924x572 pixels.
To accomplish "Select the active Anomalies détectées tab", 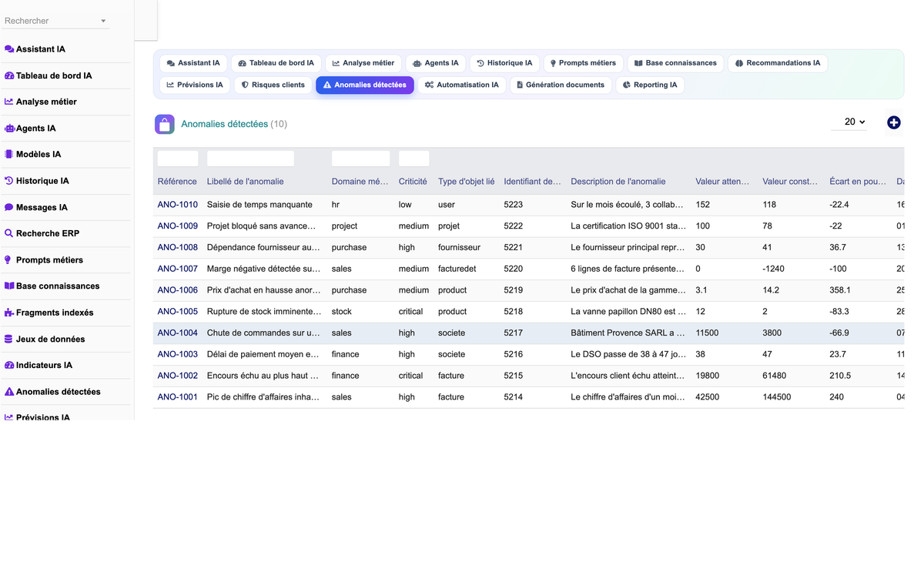I will click(x=365, y=85).
